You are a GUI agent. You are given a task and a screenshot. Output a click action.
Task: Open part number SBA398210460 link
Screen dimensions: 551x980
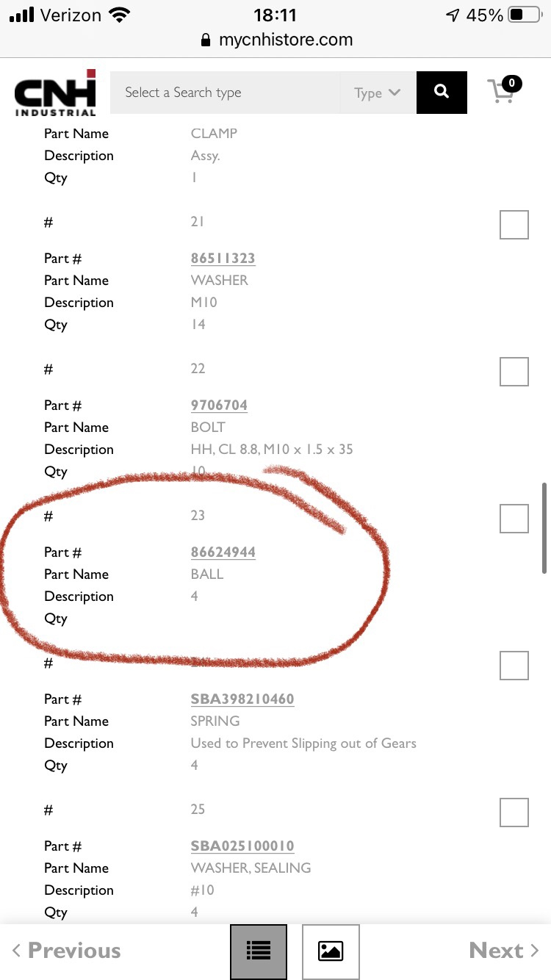[242, 699]
